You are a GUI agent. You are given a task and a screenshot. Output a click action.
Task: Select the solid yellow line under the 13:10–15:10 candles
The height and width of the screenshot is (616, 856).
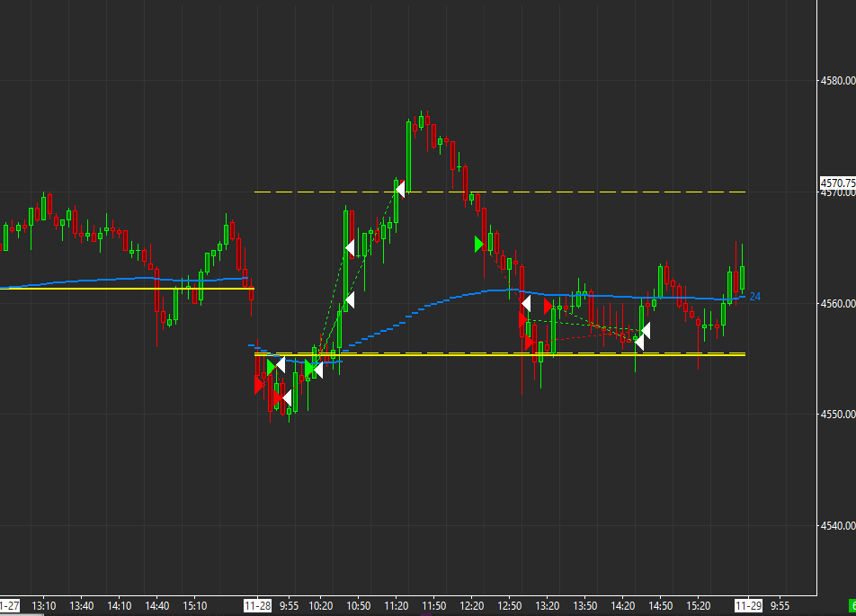(x=127, y=289)
